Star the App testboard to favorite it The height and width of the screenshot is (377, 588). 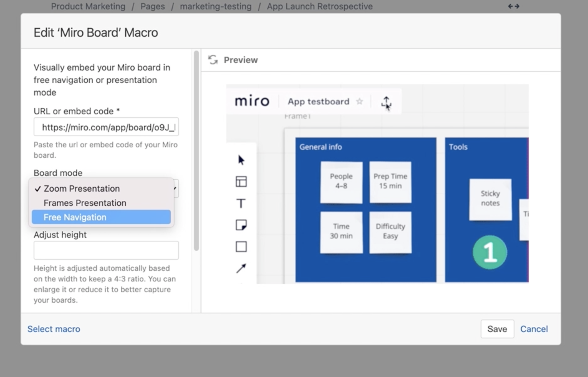tap(360, 101)
